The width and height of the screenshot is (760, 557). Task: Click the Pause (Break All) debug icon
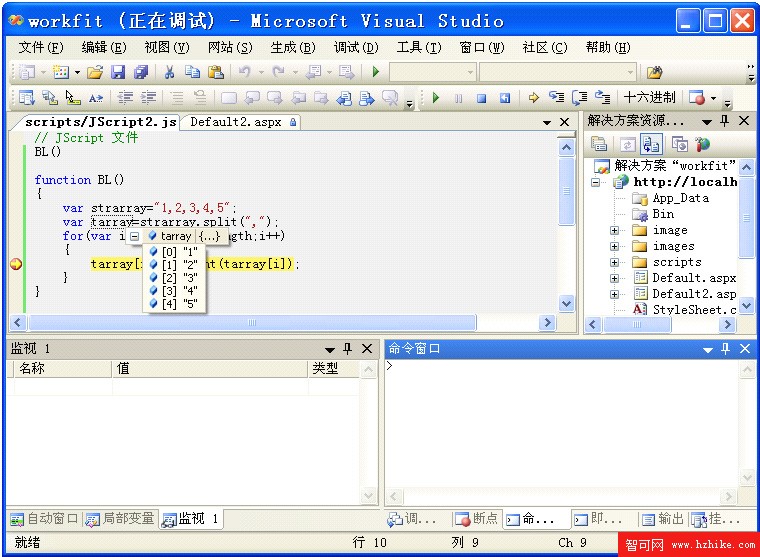(458, 98)
